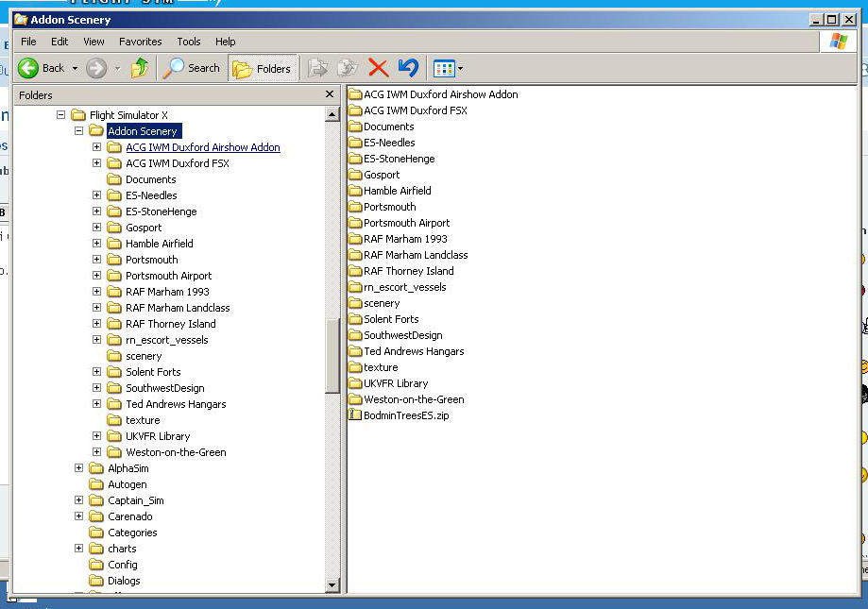This screenshot has height=609, width=868.
Task: Open the Favorites menu
Action: 140,42
